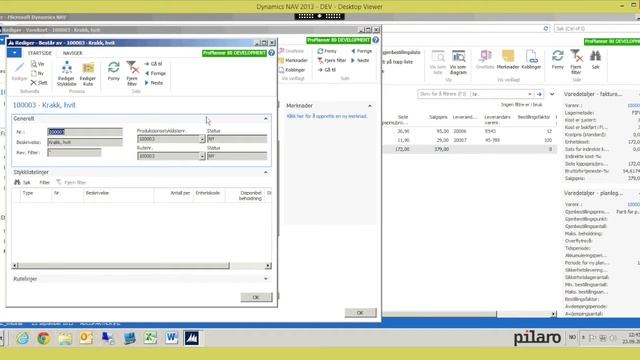Click Forny refresh in main window ribbon
This screenshot has height=360, width=640.
558,60
